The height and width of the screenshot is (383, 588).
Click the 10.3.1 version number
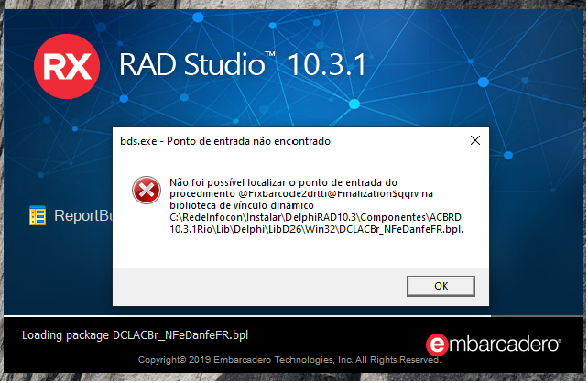[x=326, y=64]
